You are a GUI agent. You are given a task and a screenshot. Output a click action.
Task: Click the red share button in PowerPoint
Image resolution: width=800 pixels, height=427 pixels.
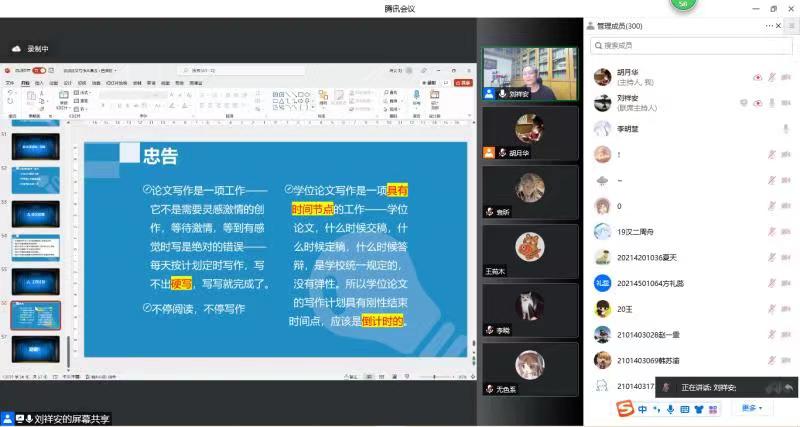pyautogui.click(x=462, y=84)
